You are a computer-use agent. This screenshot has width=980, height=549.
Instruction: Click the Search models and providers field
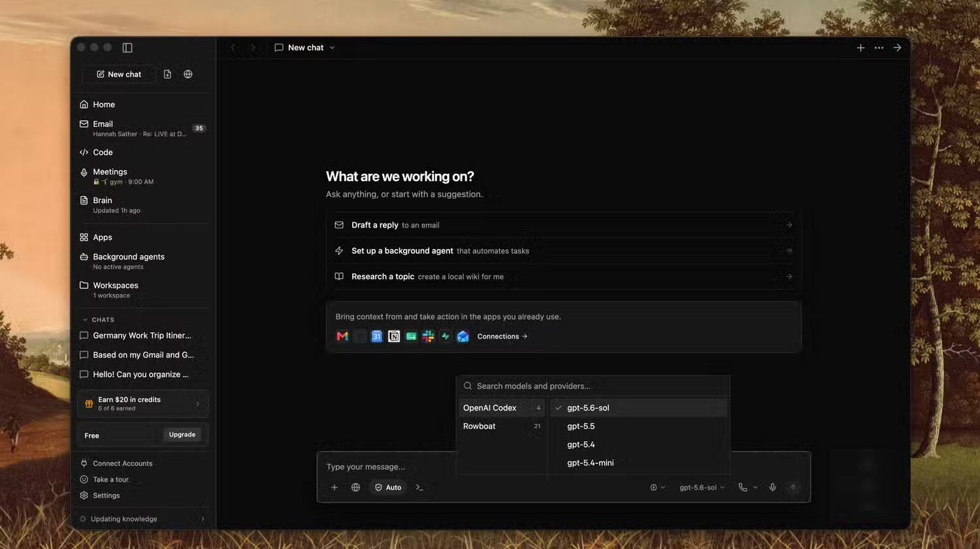click(593, 386)
